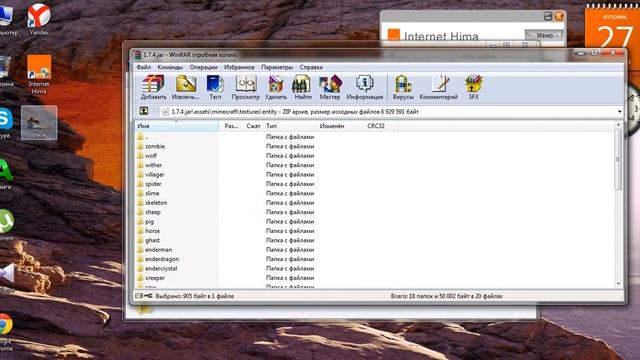Open the Справка menu
The width and height of the screenshot is (640, 360).
coord(311,67)
